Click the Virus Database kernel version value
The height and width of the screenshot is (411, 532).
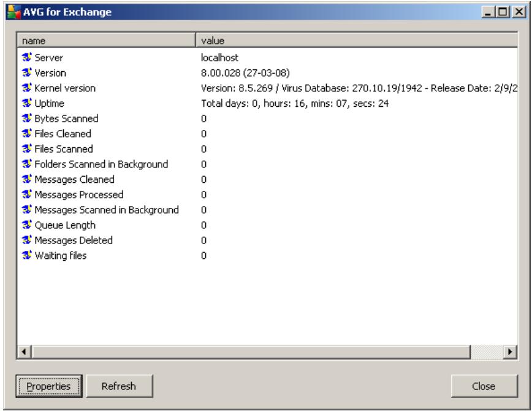coord(359,88)
